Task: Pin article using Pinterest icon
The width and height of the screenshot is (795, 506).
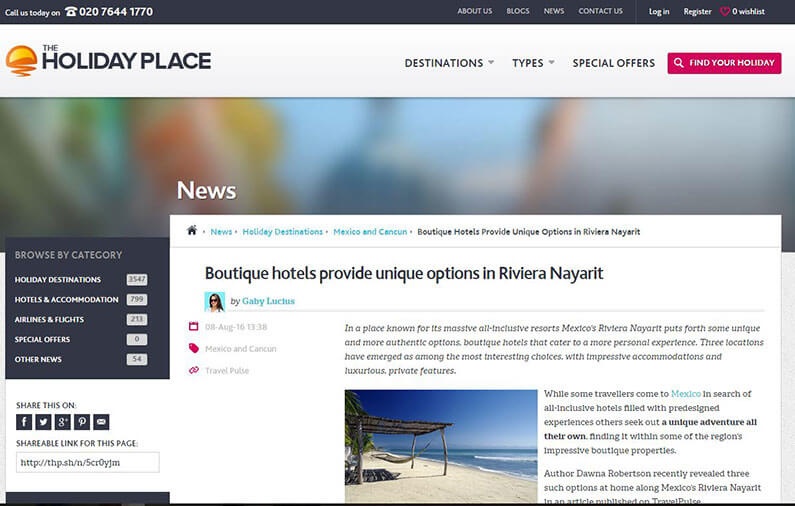Action: pyautogui.click(x=82, y=422)
